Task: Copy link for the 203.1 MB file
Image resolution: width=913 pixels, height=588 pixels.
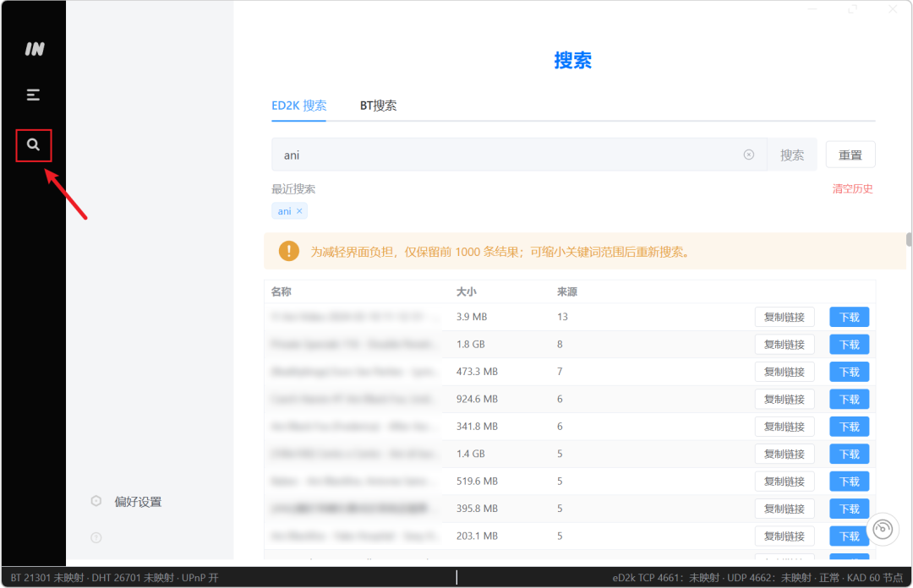Action: [x=785, y=536]
